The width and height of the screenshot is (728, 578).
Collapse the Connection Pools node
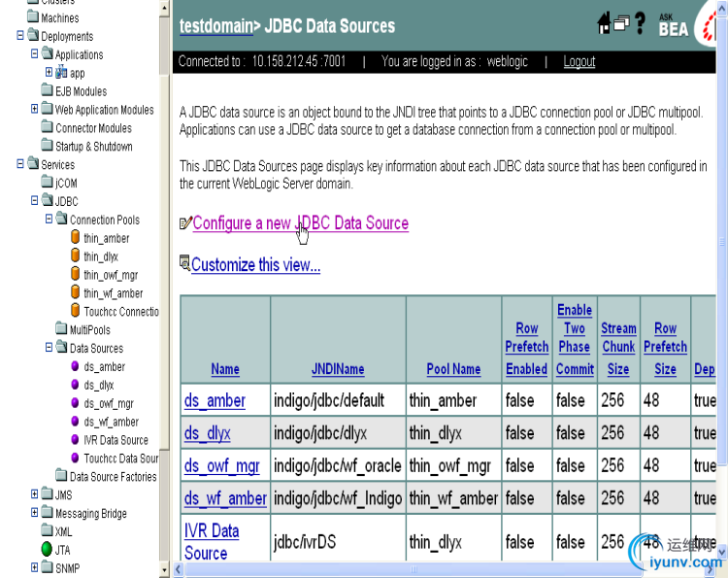tap(49, 219)
